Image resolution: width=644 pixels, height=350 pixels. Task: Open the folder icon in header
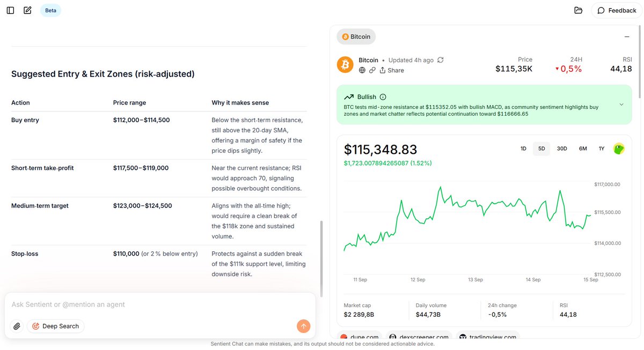[x=578, y=10]
